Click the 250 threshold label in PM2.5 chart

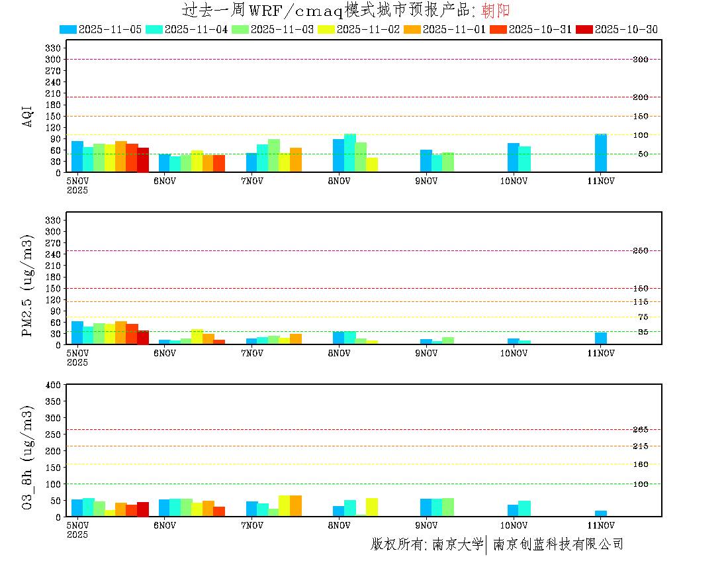(640, 251)
